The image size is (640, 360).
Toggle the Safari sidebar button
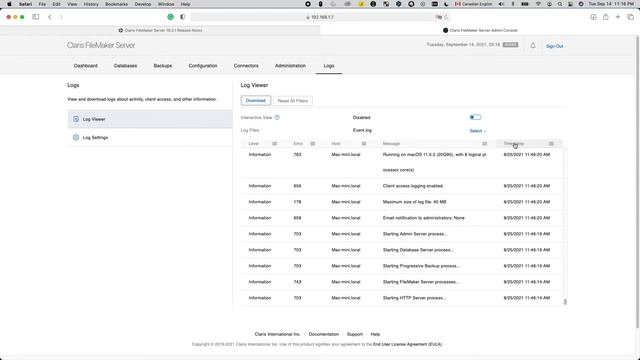[x=36, y=17]
